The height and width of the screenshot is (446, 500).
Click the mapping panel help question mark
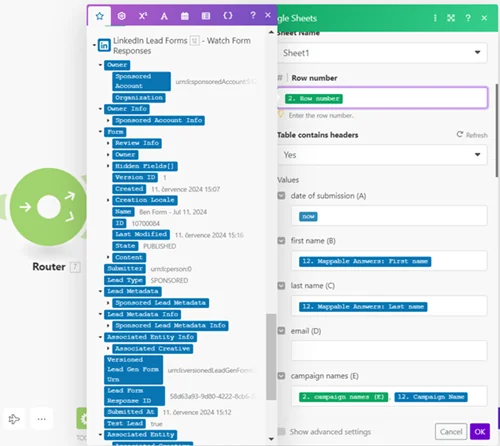tap(253, 15)
